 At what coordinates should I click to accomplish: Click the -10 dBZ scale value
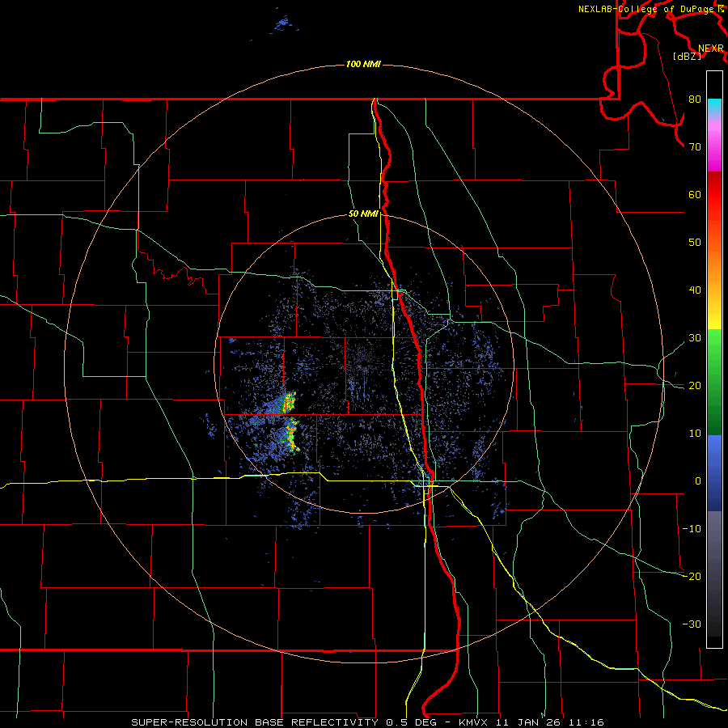[692, 528]
